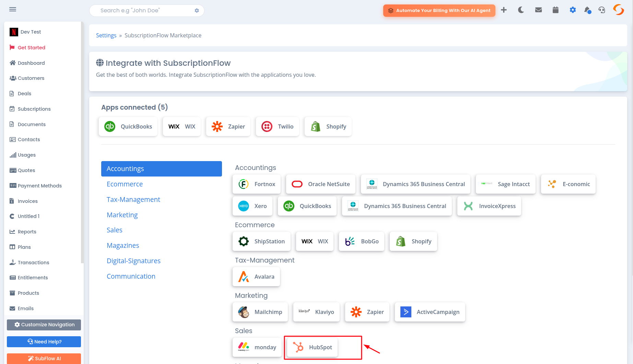This screenshot has width=633, height=364.
Task: Click the plus quick-add icon
Action: (x=504, y=10)
